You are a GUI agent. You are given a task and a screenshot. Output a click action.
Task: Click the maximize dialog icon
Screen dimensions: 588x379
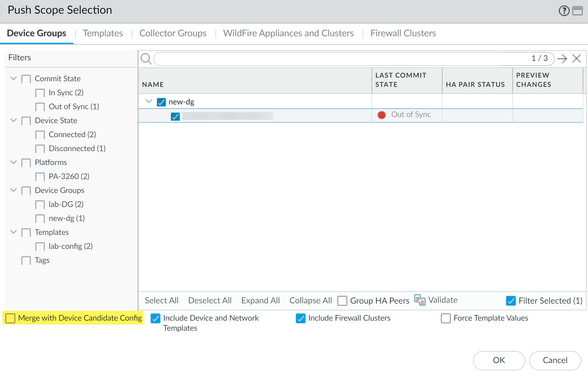click(x=577, y=11)
